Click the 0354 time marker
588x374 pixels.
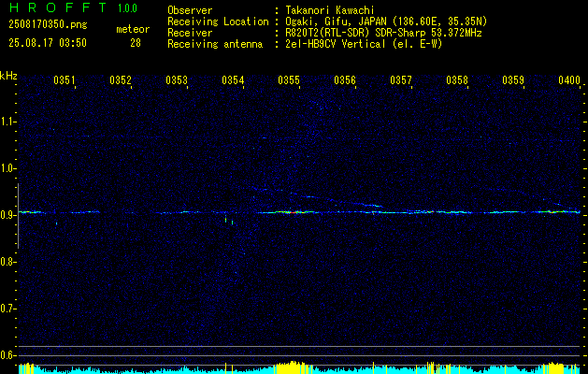pos(233,79)
